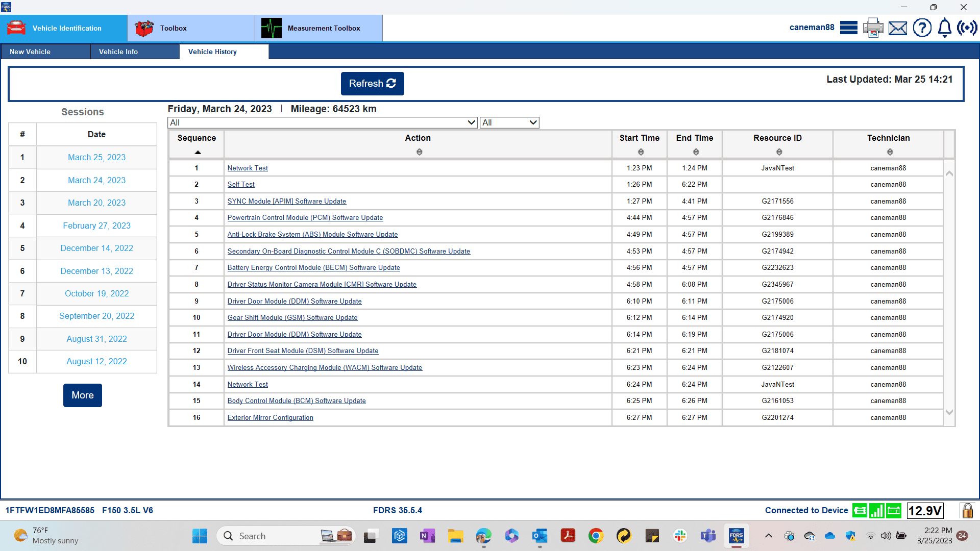Click the wireless device connection icon
Screen dimensions: 980x551
967,28
